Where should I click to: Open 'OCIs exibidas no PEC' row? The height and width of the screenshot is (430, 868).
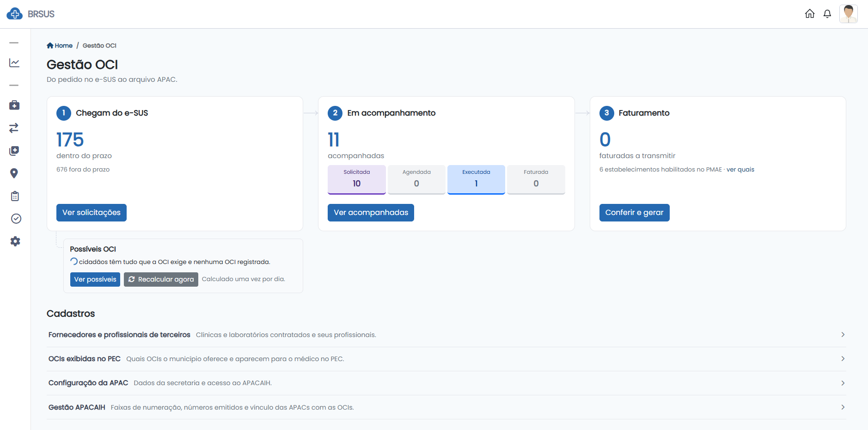click(x=446, y=359)
